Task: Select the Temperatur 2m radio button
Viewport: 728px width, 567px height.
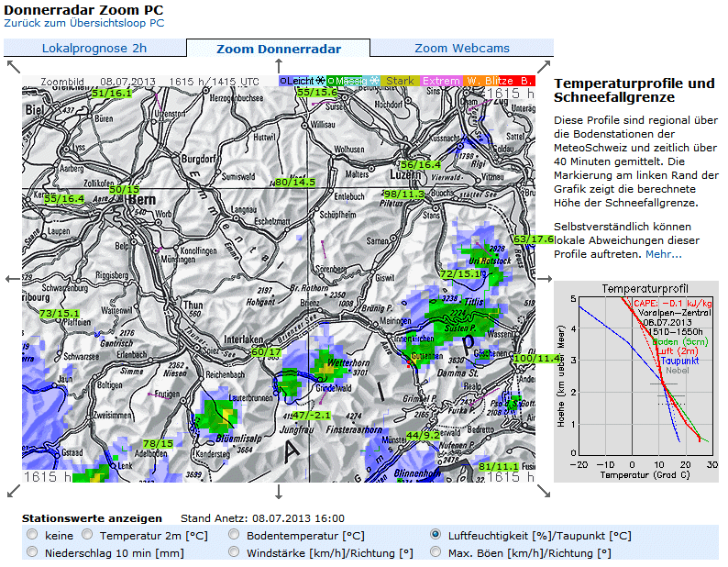Action: 87,535
